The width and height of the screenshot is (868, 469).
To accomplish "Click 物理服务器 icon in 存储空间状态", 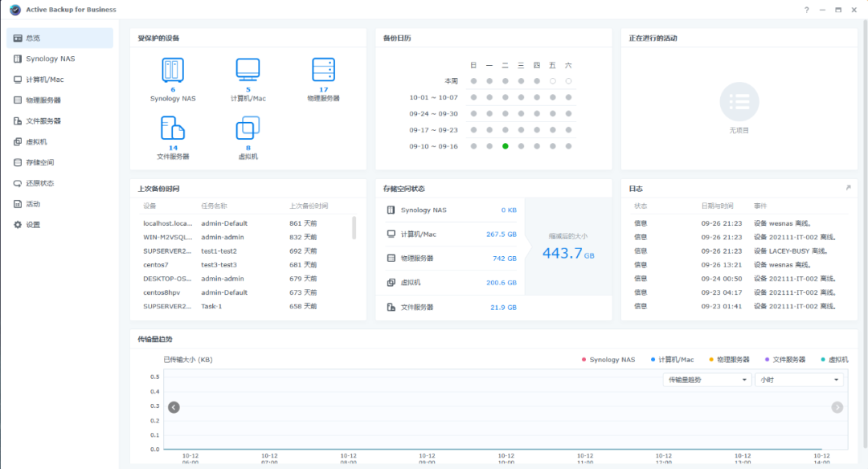I will pos(391,259).
